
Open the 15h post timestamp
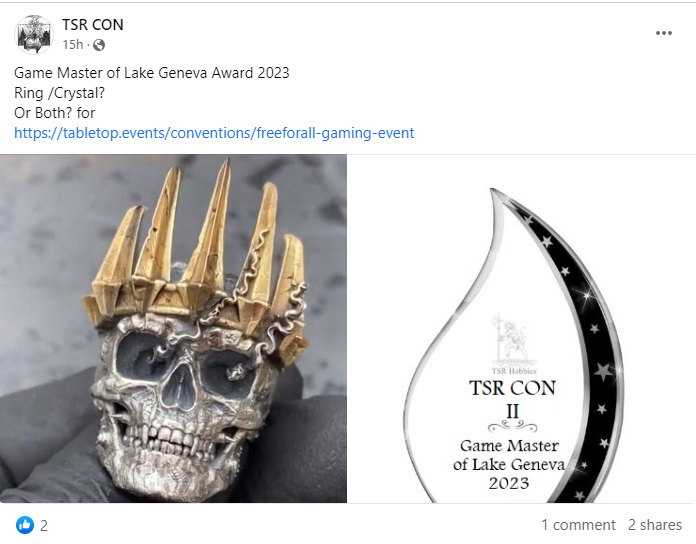73,45
